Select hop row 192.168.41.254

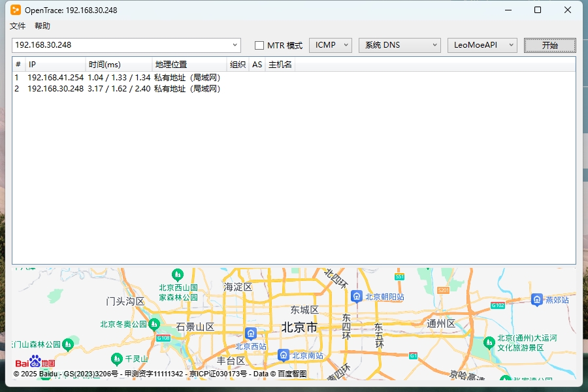[x=56, y=77]
